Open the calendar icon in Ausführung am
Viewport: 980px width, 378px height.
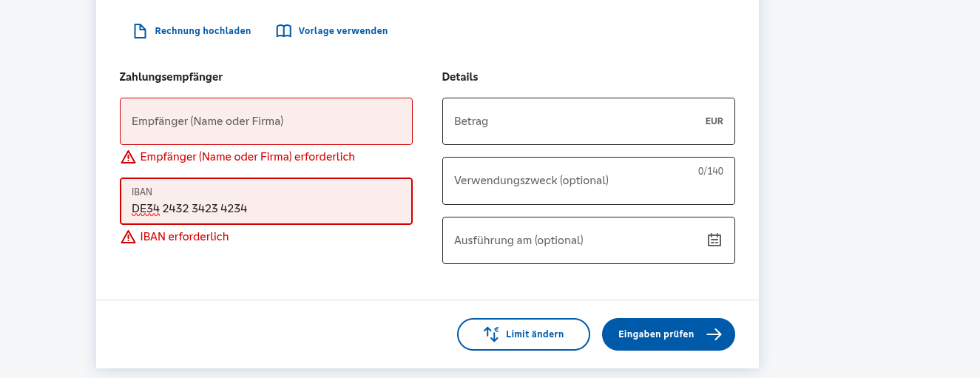(714, 240)
